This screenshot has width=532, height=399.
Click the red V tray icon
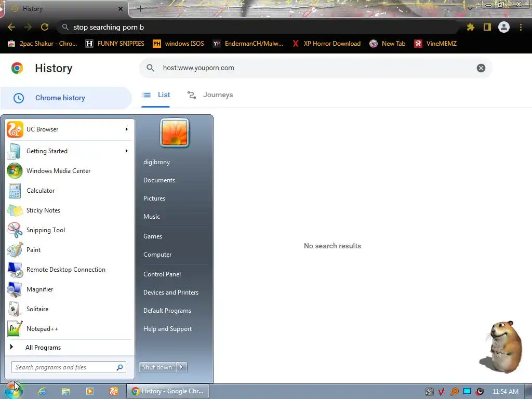441,392
